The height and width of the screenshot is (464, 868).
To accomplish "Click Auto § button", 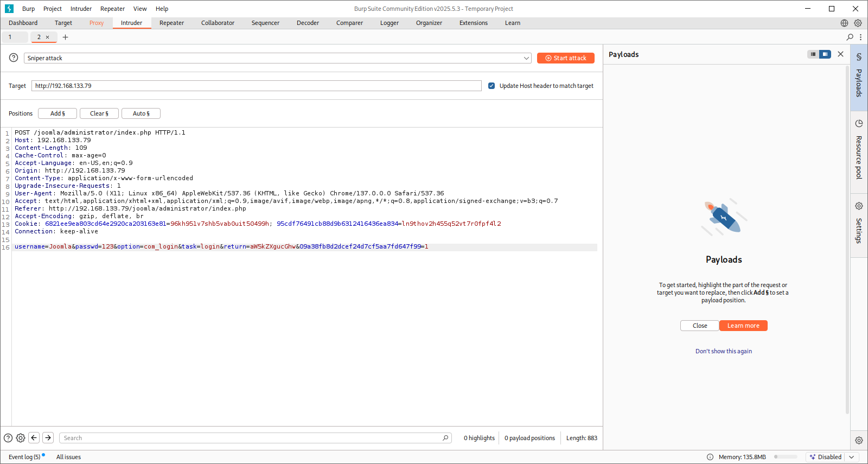I will pyautogui.click(x=141, y=113).
